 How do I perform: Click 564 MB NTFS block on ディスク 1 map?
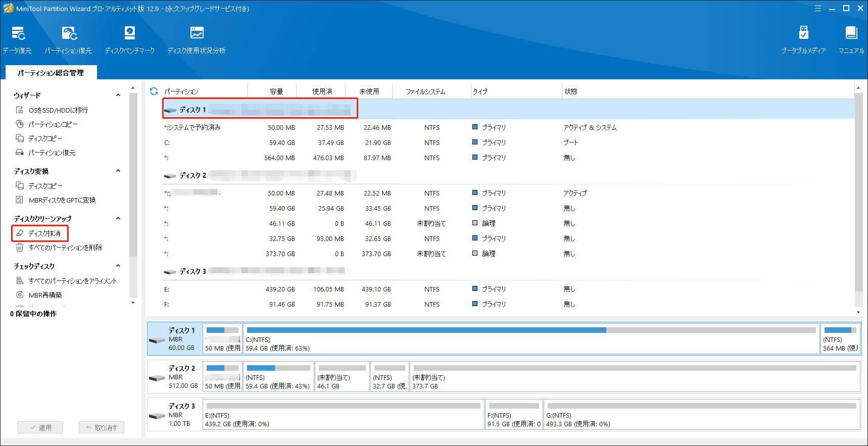point(840,339)
